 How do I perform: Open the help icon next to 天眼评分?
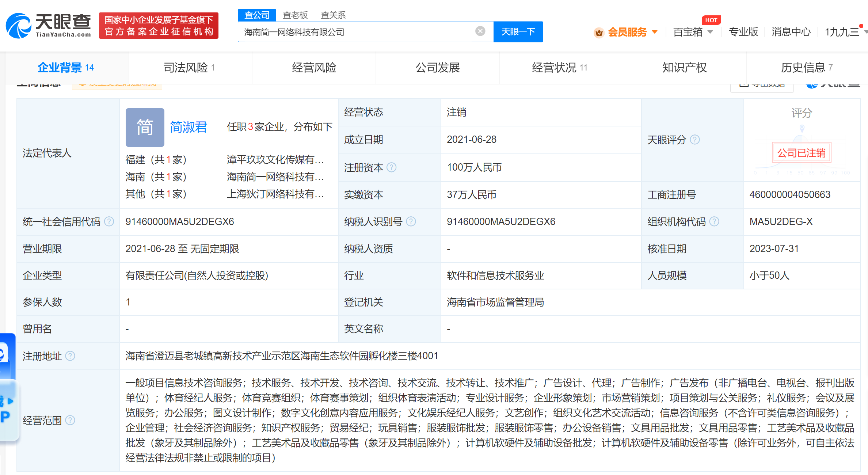(696, 140)
